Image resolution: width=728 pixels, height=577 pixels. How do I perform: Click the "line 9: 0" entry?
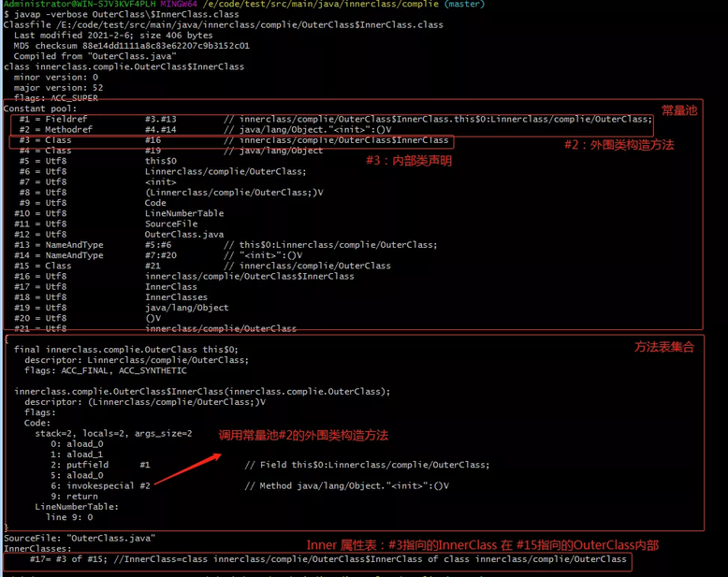point(69,517)
